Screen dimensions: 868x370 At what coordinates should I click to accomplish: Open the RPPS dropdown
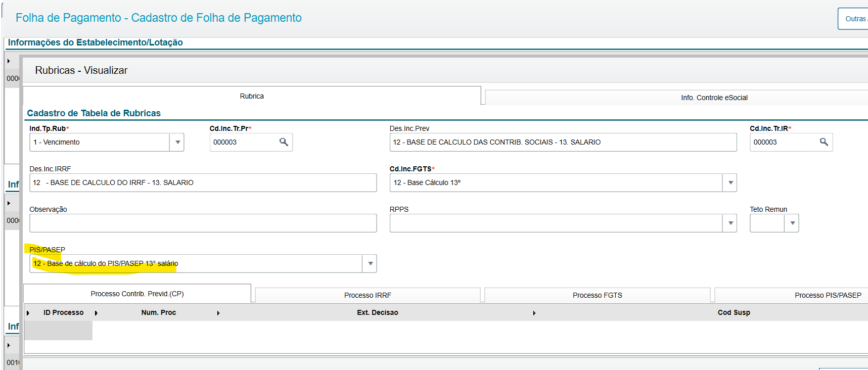click(730, 223)
